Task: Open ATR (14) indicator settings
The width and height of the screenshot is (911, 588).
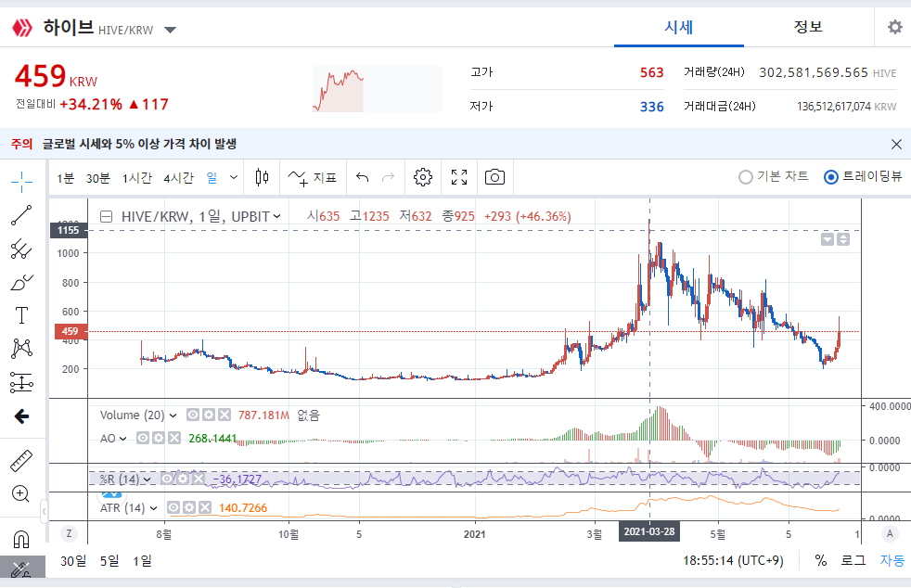Action: [189, 508]
